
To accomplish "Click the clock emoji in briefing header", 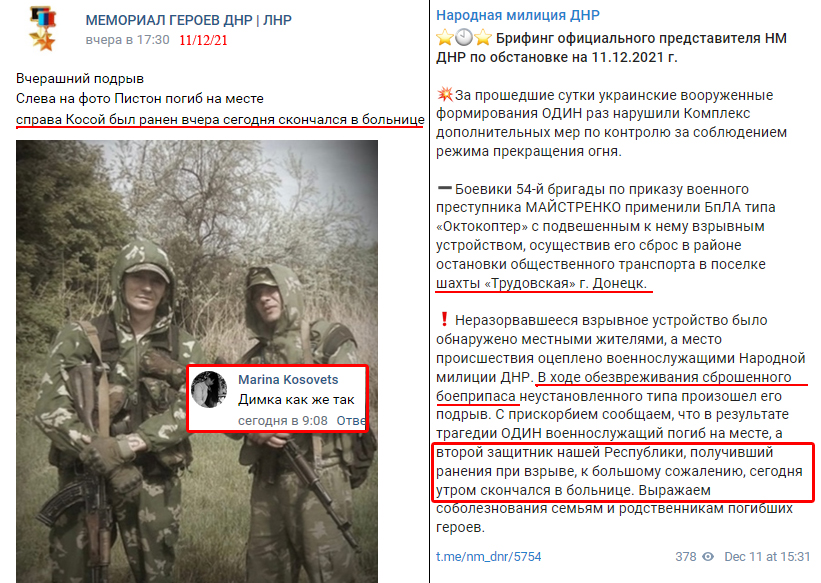I will pyautogui.click(x=464, y=38).
